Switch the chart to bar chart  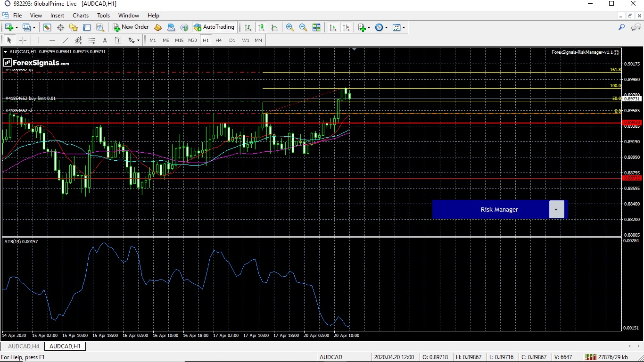click(x=248, y=27)
